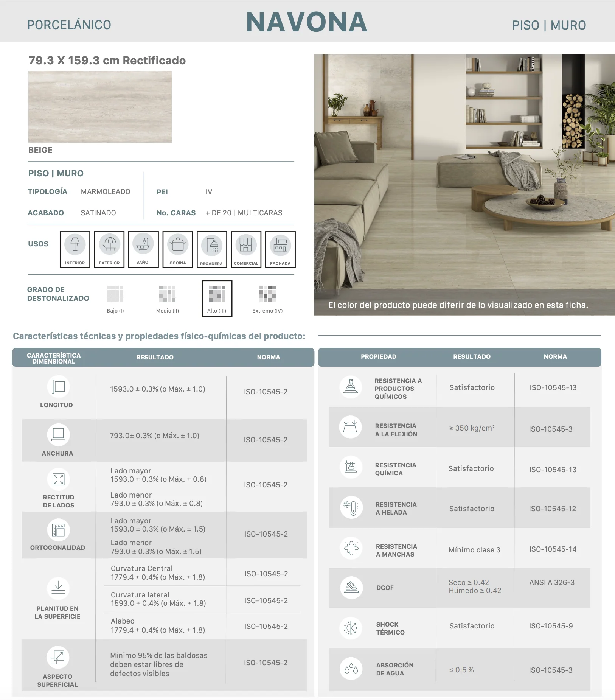
Task: Click the Longitud dimension icon
Action: point(59,386)
